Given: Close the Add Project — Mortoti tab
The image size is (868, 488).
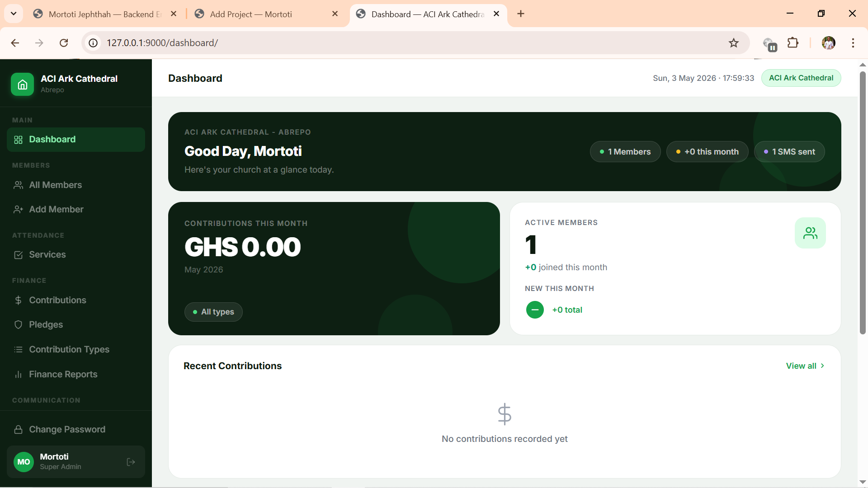Looking at the screenshot, I should (x=335, y=14).
